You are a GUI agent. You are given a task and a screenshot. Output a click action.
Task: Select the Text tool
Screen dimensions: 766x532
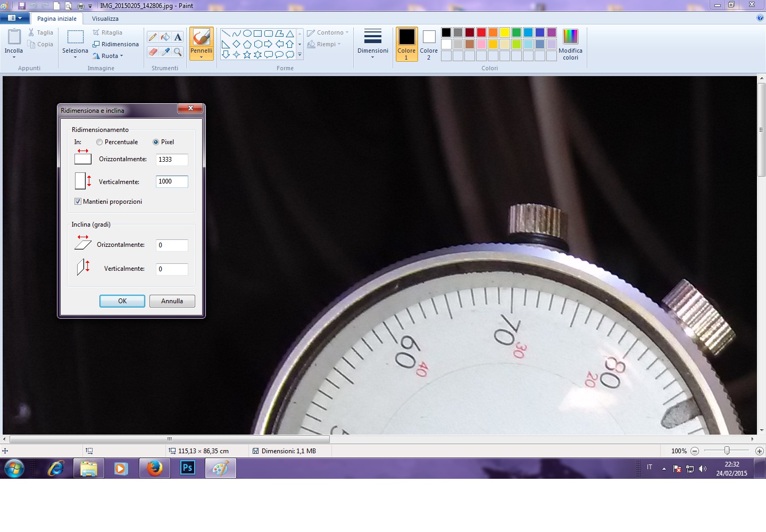point(178,37)
